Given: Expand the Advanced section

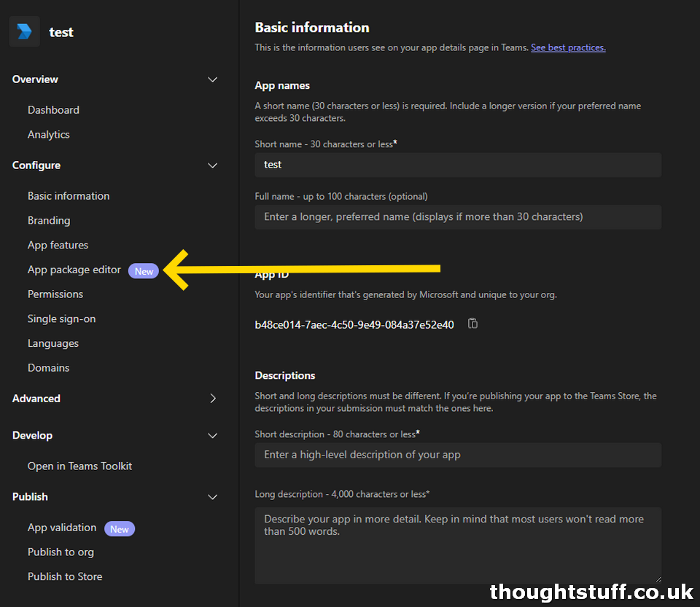Looking at the screenshot, I should [213, 399].
